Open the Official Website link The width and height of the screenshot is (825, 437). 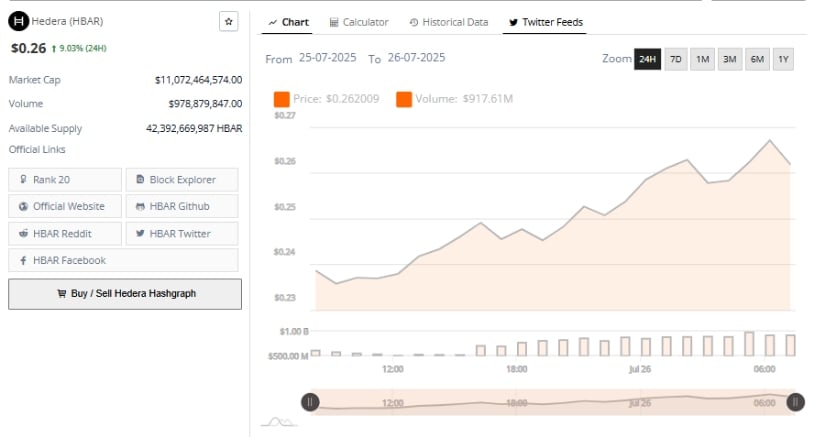(x=65, y=206)
